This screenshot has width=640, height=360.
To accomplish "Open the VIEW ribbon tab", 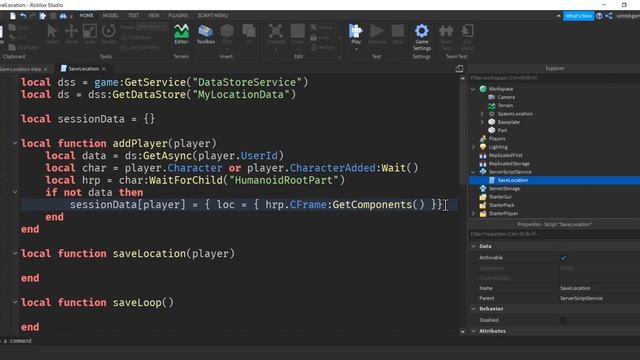I will point(153,16).
